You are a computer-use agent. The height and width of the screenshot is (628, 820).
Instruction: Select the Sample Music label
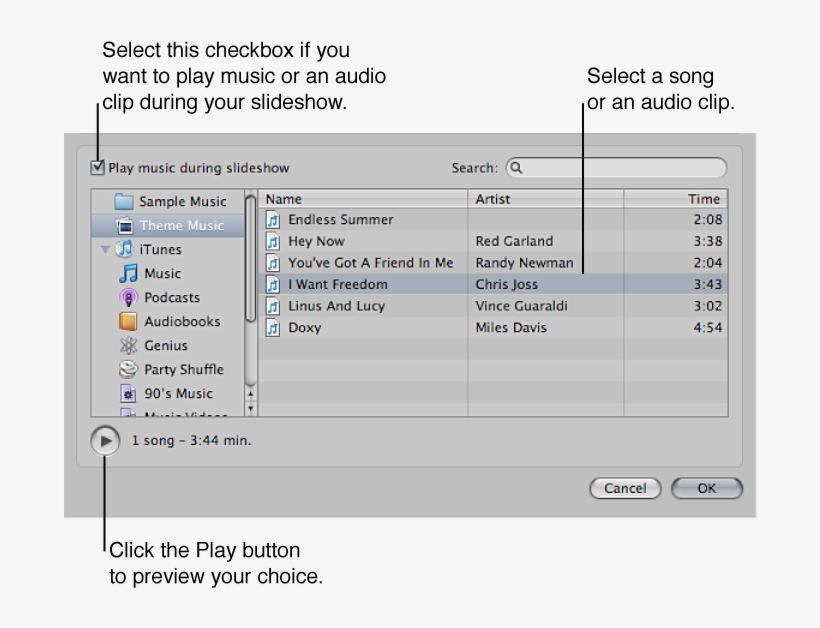[x=183, y=202]
